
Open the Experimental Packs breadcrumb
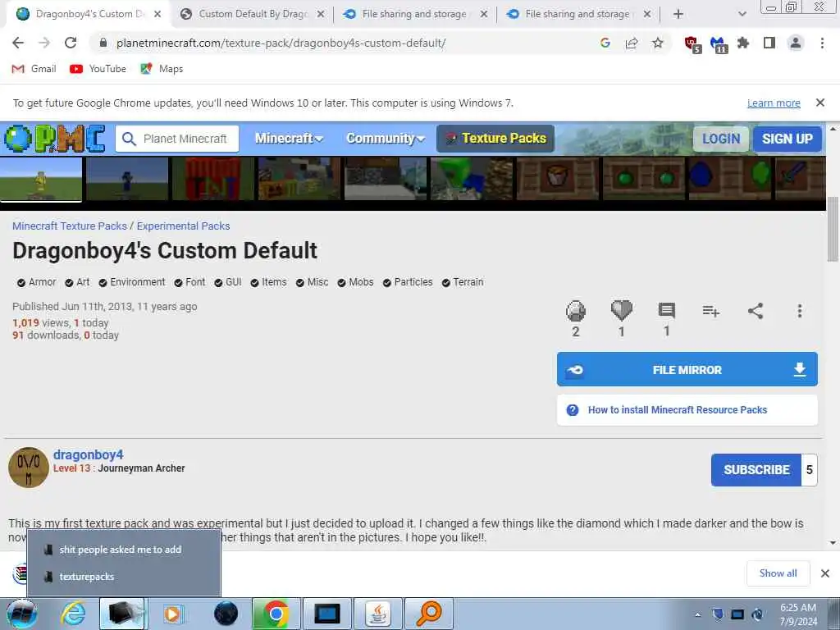coord(183,226)
